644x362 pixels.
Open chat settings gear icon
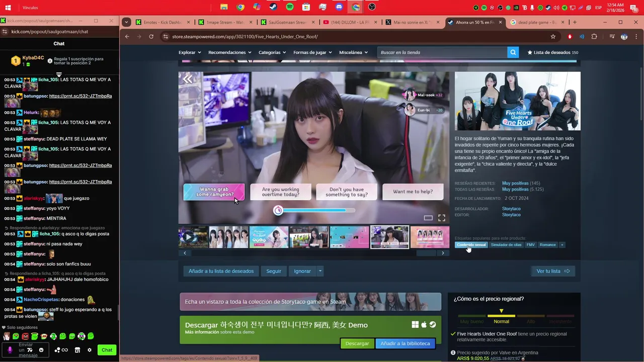coord(90,350)
